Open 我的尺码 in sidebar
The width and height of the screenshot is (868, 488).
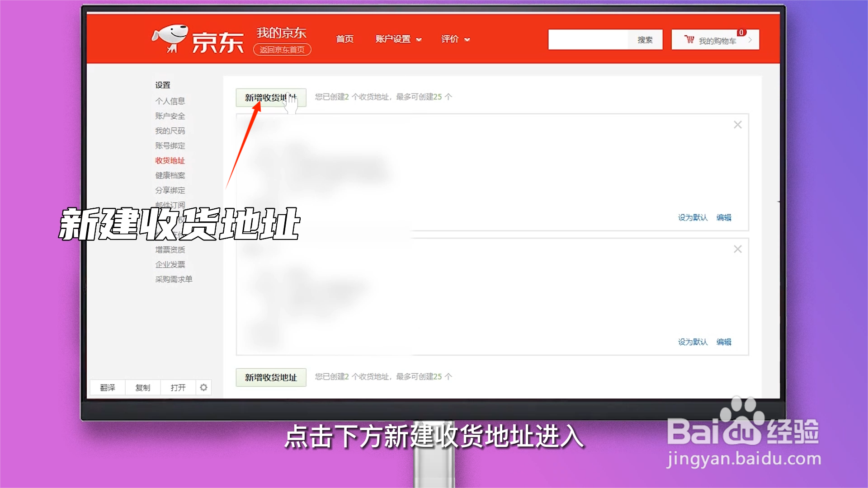(x=170, y=131)
